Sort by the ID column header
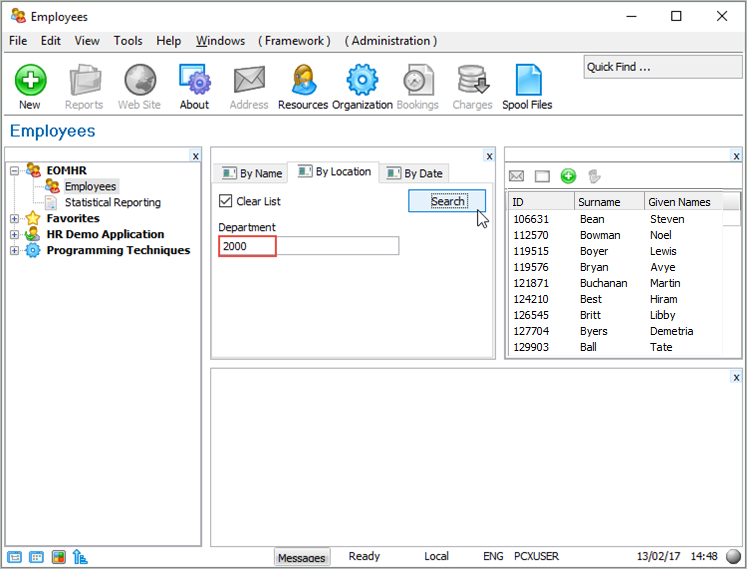747x569 pixels. coord(542,202)
